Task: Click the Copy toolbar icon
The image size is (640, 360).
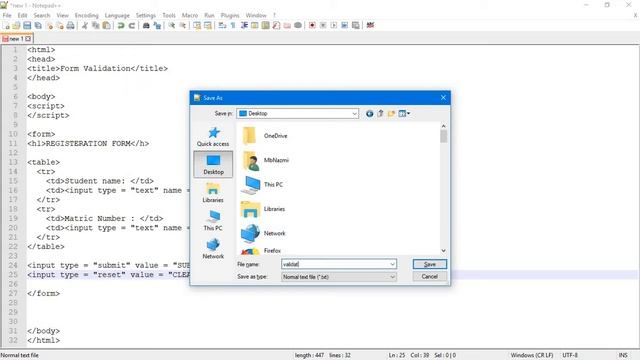Action: [96, 25]
